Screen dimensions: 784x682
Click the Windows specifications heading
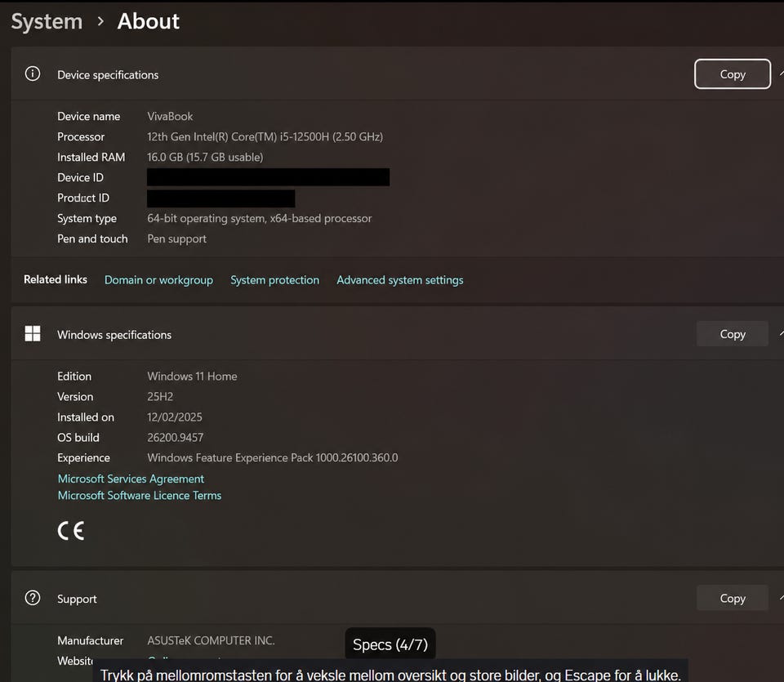(x=114, y=335)
